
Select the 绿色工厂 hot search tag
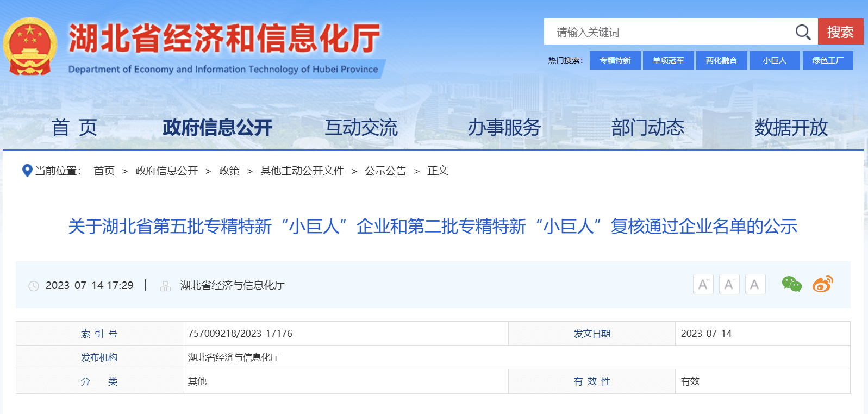(827, 60)
